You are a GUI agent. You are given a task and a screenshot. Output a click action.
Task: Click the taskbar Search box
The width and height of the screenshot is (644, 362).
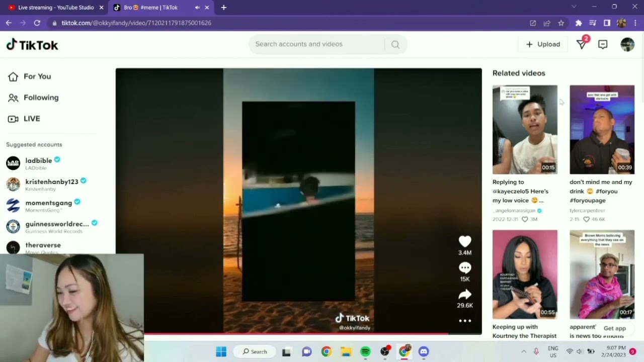coord(255,351)
